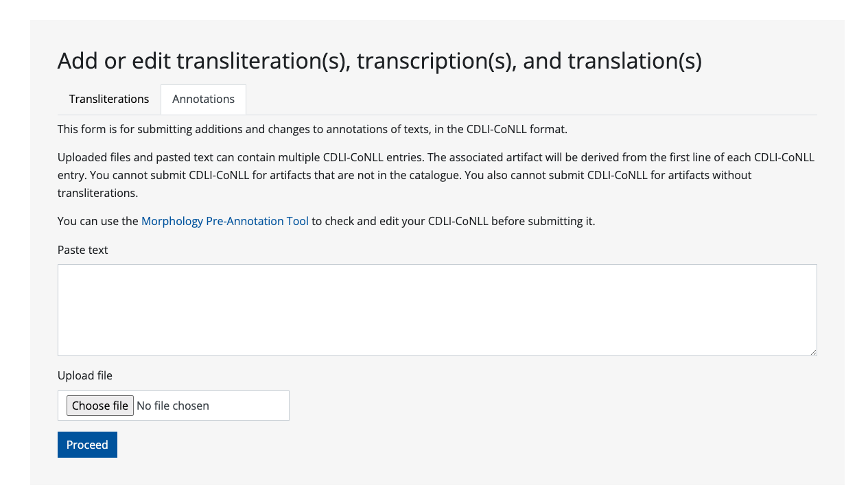Open the Morphology Pre-Annotation Tool link
Screen dimensions: 868x503
tap(224, 222)
